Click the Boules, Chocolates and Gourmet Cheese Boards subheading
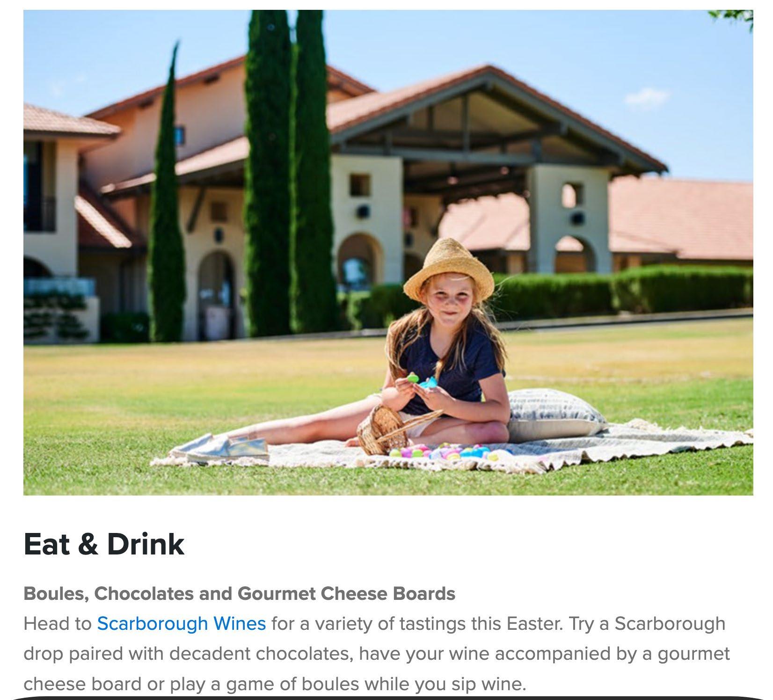Image resolution: width=773 pixels, height=700 pixels. click(239, 594)
